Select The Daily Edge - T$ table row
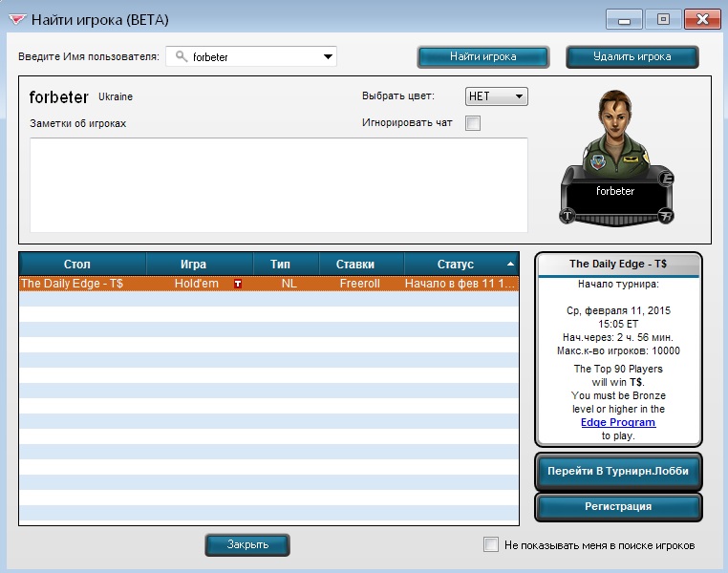Image resolution: width=728 pixels, height=573 pixels. click(268, 284)
